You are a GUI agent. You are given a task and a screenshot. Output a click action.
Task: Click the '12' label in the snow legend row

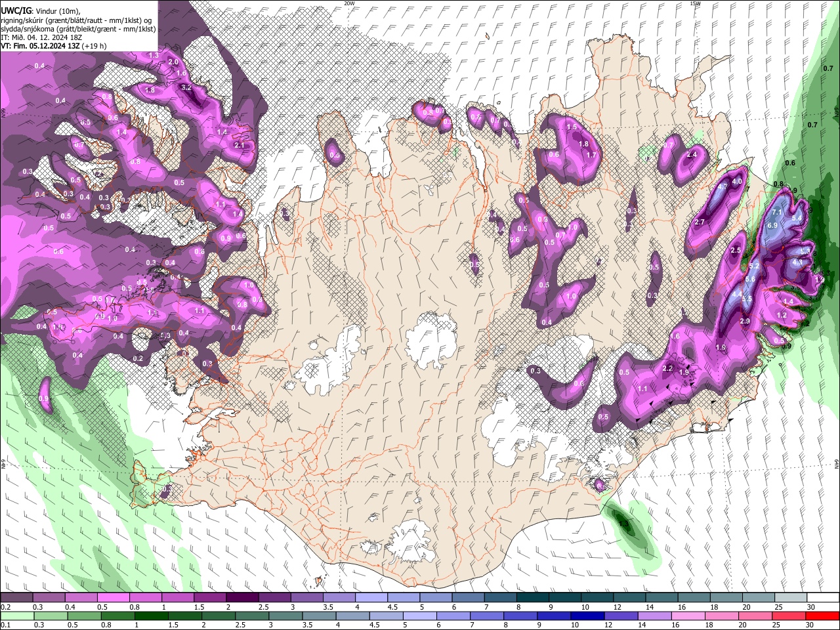point(617,607)
